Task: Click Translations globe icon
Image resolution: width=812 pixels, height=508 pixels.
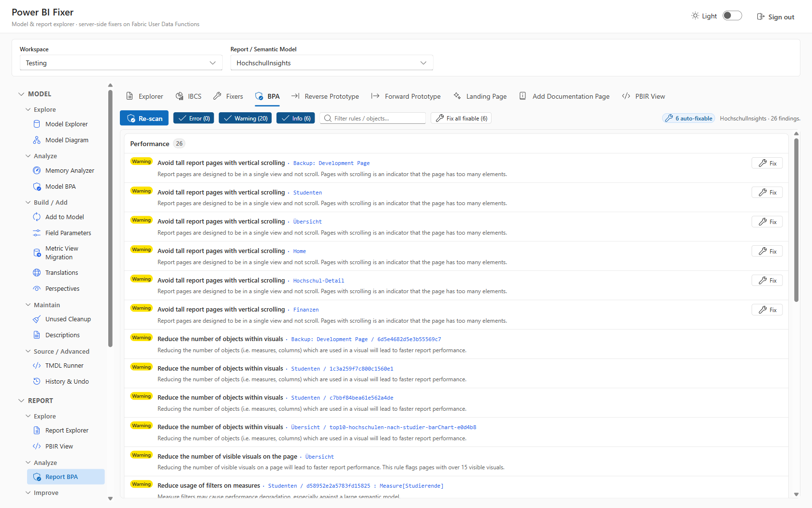Action: point(37,272)
